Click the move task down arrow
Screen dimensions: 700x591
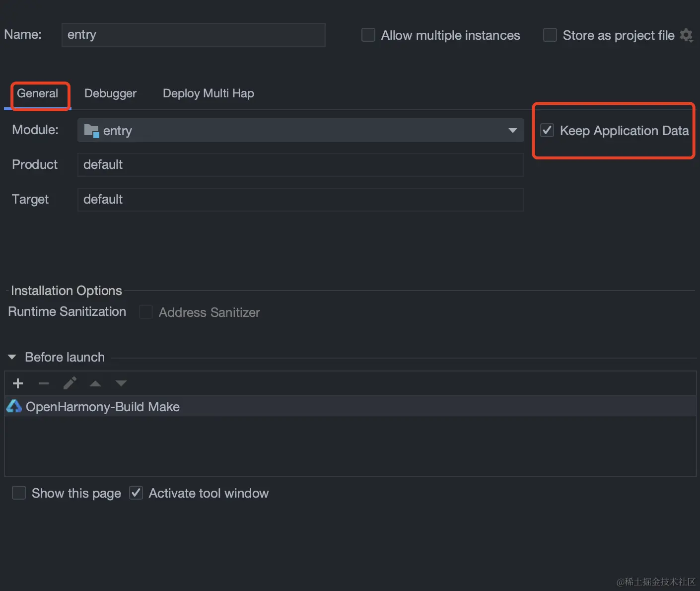[121, 383]
